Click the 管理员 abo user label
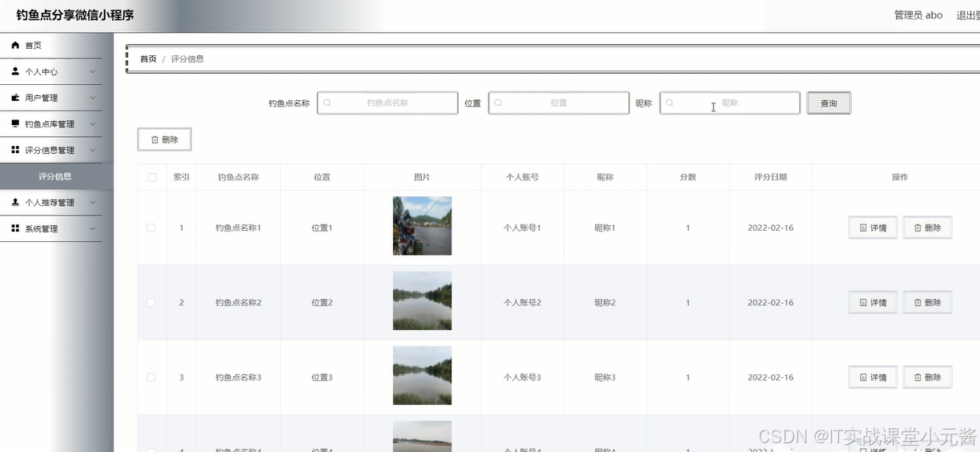The height and width of the screenshot is (452, 980). coord(918,15)
